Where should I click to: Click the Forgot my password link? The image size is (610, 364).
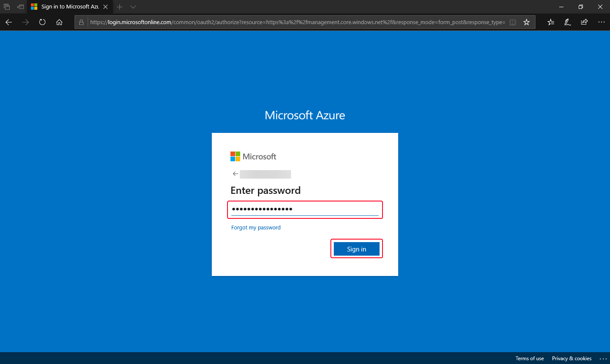256,227
